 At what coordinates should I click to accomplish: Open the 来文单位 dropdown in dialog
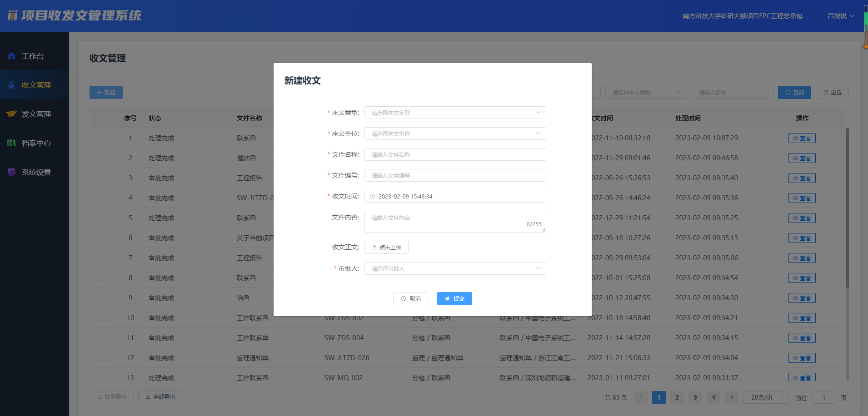[x=455, y=134]
